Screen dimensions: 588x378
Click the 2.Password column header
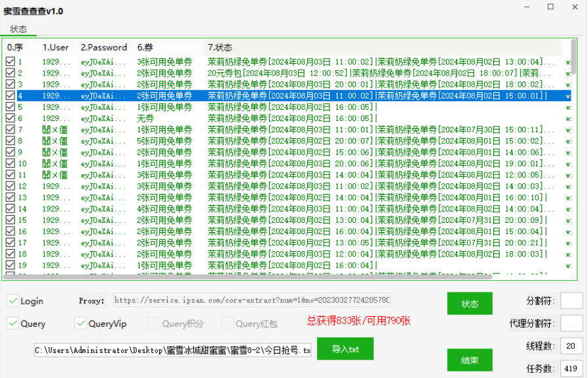point(104,47)
